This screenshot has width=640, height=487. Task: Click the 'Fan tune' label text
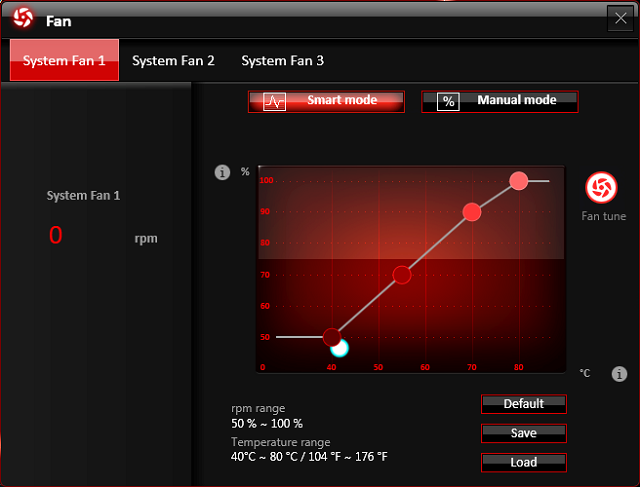[603, 216]
